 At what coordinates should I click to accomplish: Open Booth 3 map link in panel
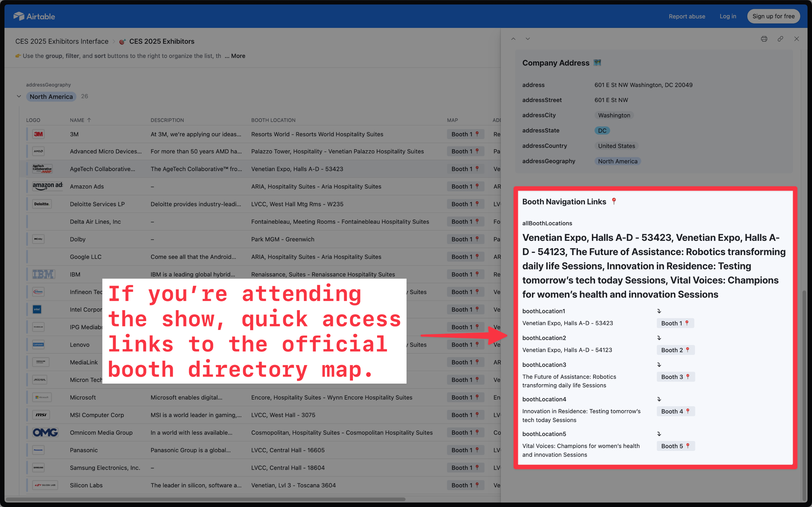pyautogui.click(x=675, y=377)
